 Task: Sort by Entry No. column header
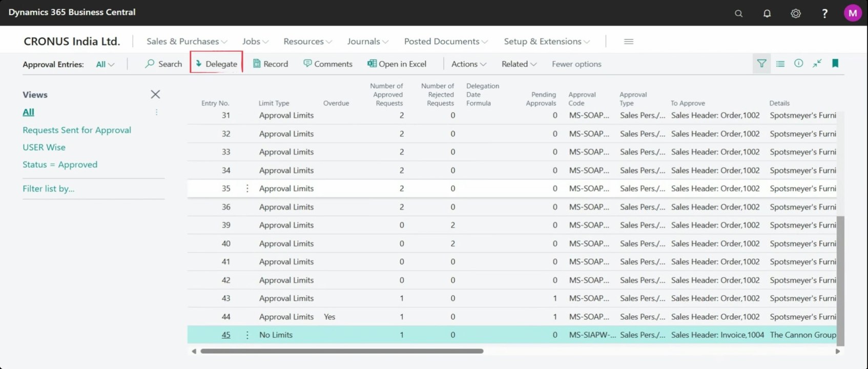point(215,103)
